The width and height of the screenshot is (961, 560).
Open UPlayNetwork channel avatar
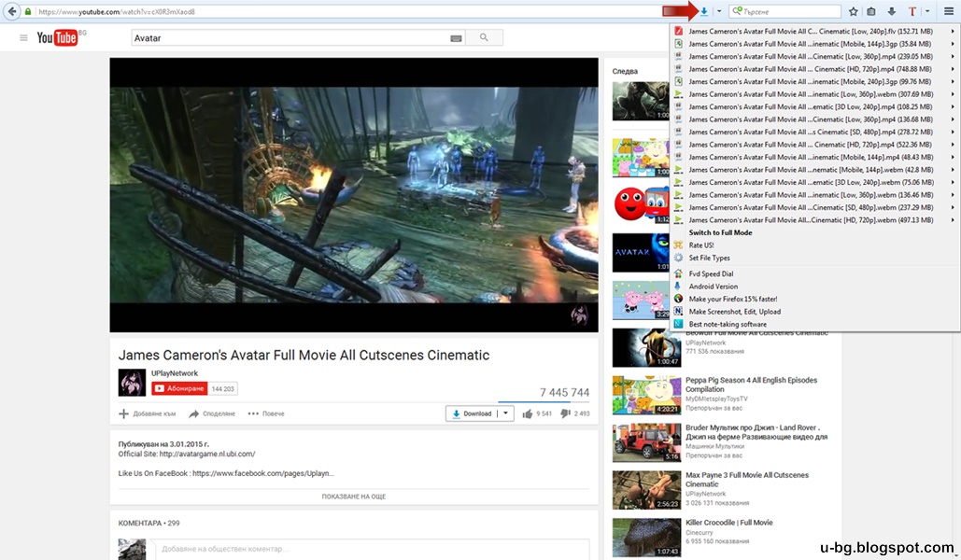point(132,383)
